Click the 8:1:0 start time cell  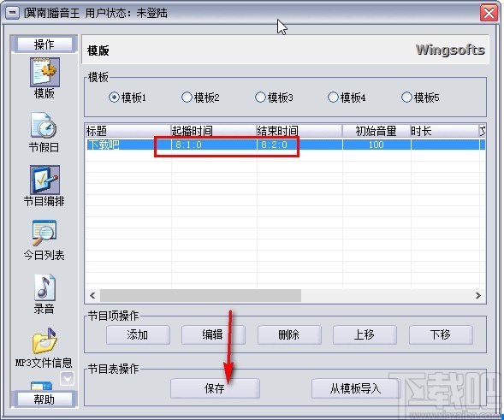[214, 145]
